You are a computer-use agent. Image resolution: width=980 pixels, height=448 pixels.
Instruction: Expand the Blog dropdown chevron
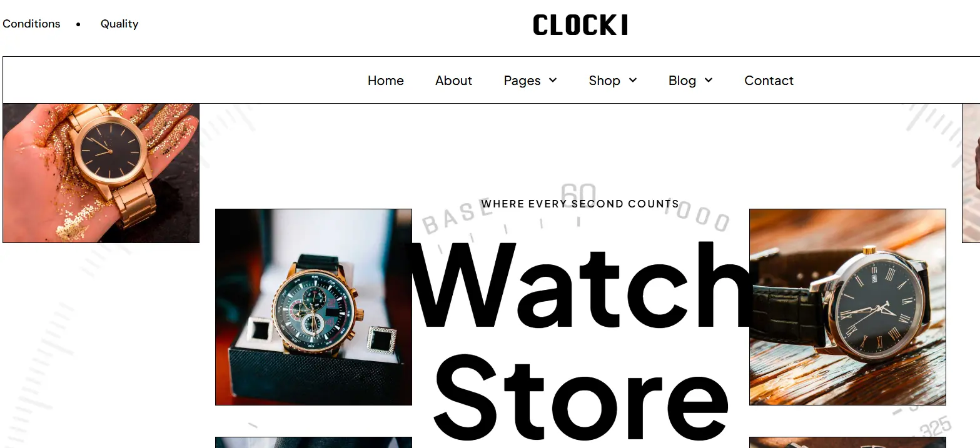coord(709,80)
